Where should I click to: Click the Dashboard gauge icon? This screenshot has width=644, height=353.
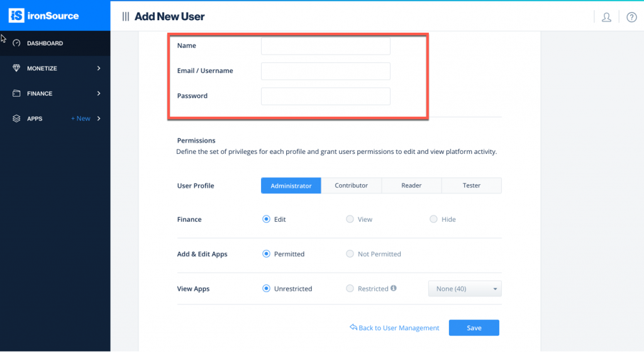[x=17, y=43]
